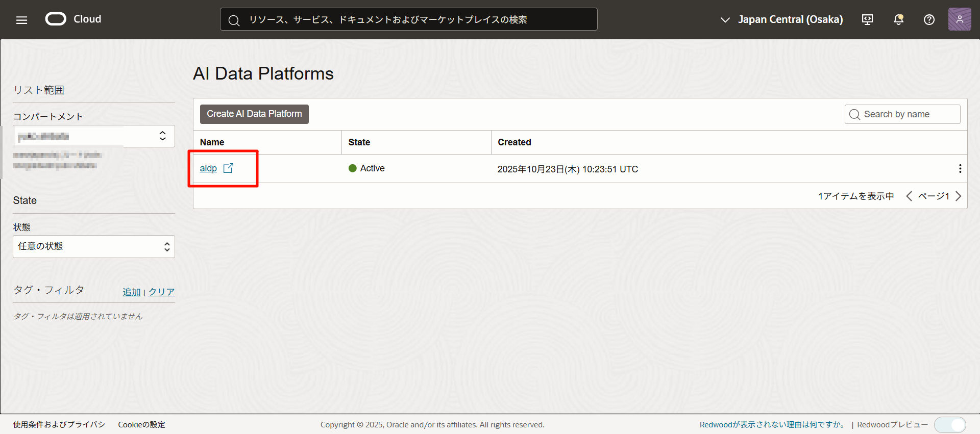
Task: Open Redwoodが表示されない理由は何ですか link
Action: [773, 424]
